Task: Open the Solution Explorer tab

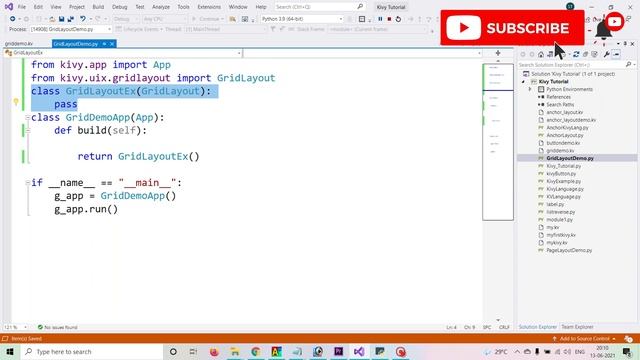Action: click(x=538, y=327)
